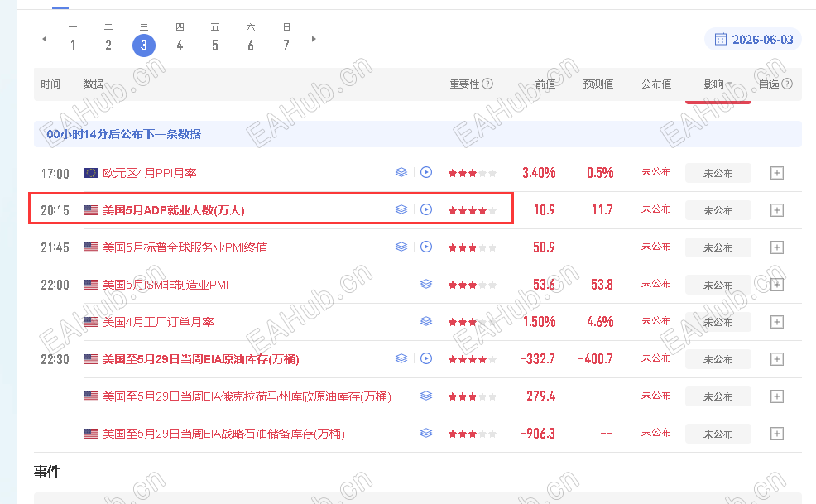This screenshot has height=504, width=816.
Task: Play video for EIA原油库存
Action: pos(426,358)
